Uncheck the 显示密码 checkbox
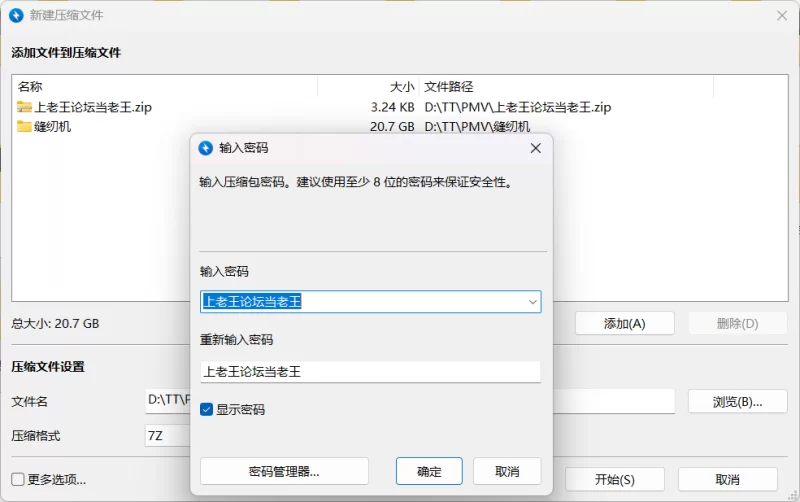Viewport: 800px width, 502px height. click(206, 410)
